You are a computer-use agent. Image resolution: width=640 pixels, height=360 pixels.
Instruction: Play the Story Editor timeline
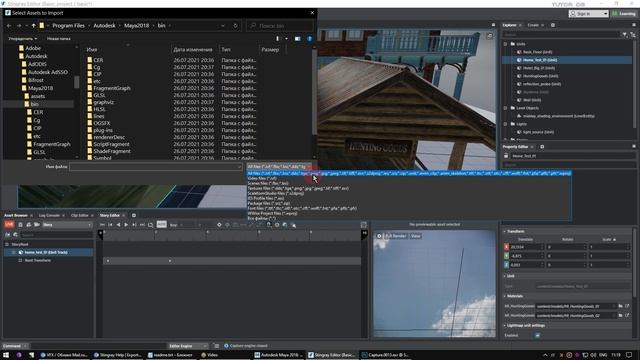[x=126, y=225]
